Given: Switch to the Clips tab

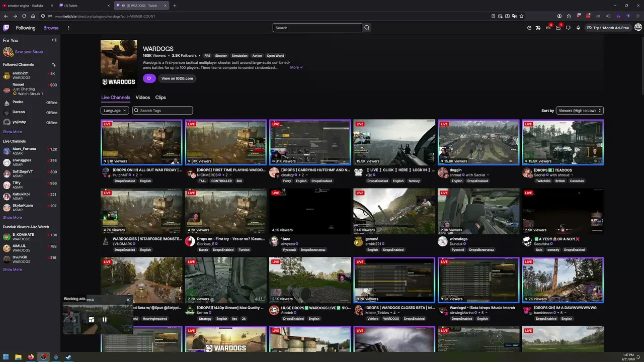Looking at the screenshot, I should [x=160, y=98].
